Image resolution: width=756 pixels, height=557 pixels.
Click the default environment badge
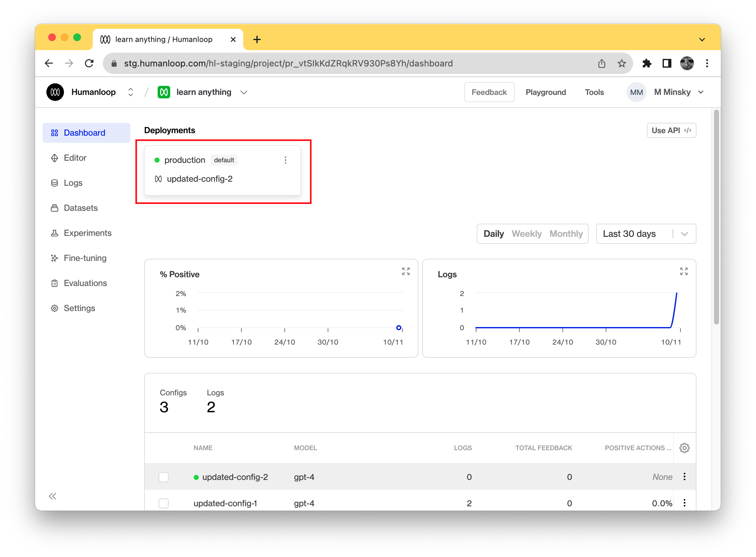coord(224,160)
